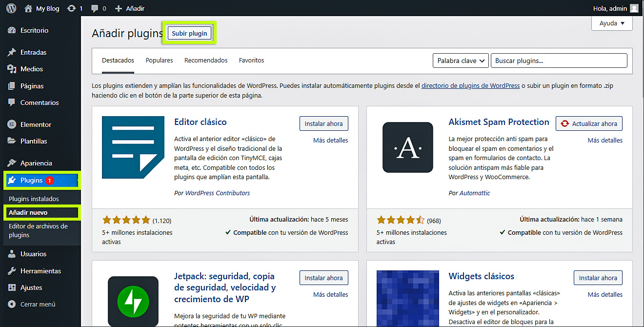Switch to the Populares tab

[x=159, y=61]
